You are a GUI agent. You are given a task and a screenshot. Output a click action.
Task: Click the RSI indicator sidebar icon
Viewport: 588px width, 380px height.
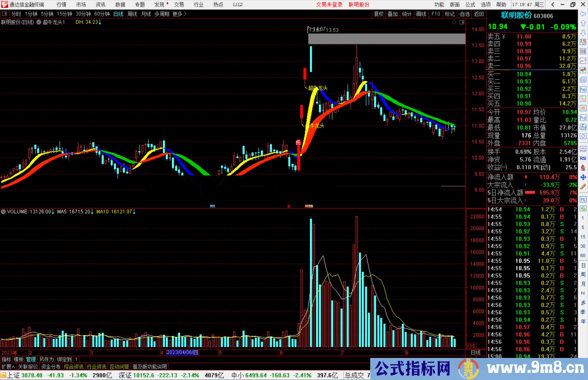tap(583, 158)
